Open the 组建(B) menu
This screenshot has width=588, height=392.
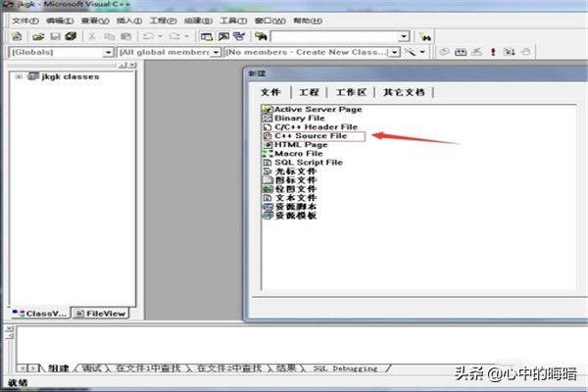click(198, 21)
